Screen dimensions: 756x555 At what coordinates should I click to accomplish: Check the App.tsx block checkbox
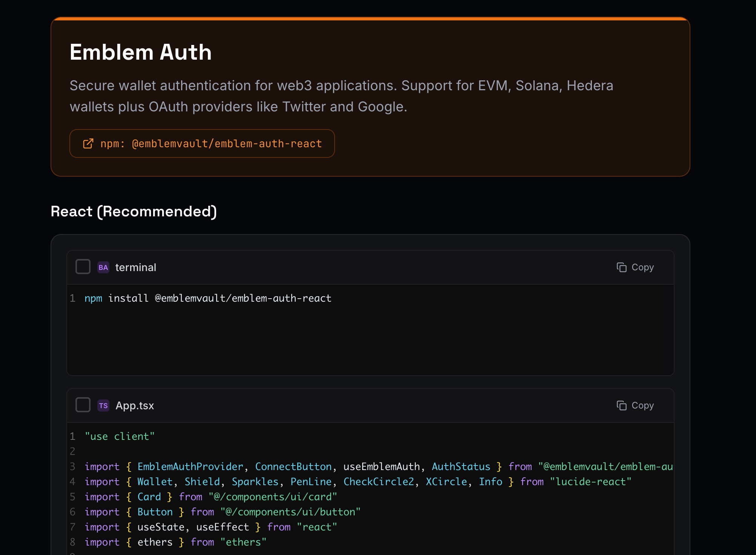[x=83, y=405]
